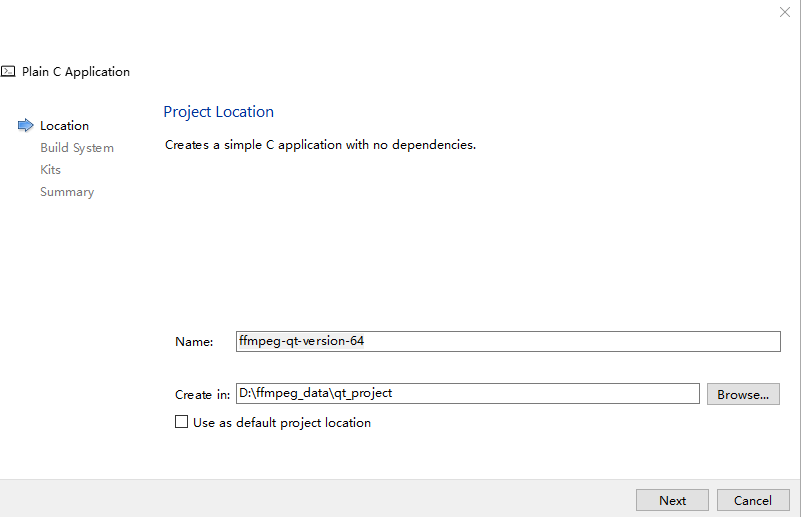Enable Use as default project location
The width and height of the screenshot is (801, 517).
pos(181,422)
